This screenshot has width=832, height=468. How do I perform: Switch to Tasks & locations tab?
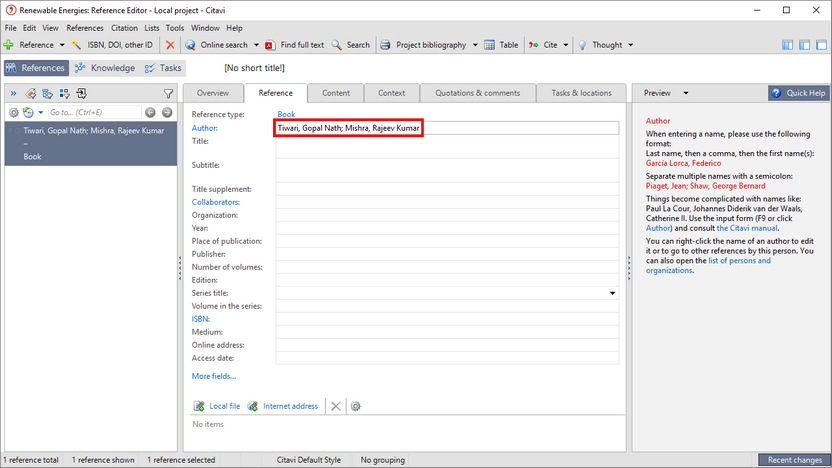(x=582, y=93)
